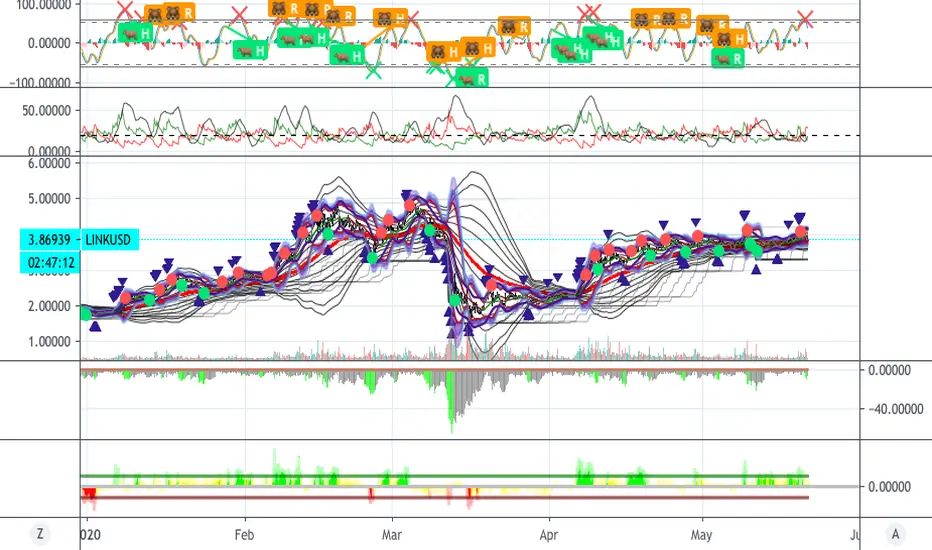Viewport: 932px width, 550px height.
Task: Click the 02:47:12 countdown label
Action: (50, 262)
